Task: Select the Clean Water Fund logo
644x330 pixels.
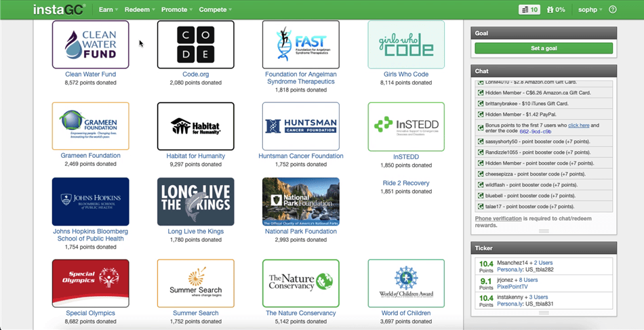Action: pyautogui.click(x=90, y=44)
